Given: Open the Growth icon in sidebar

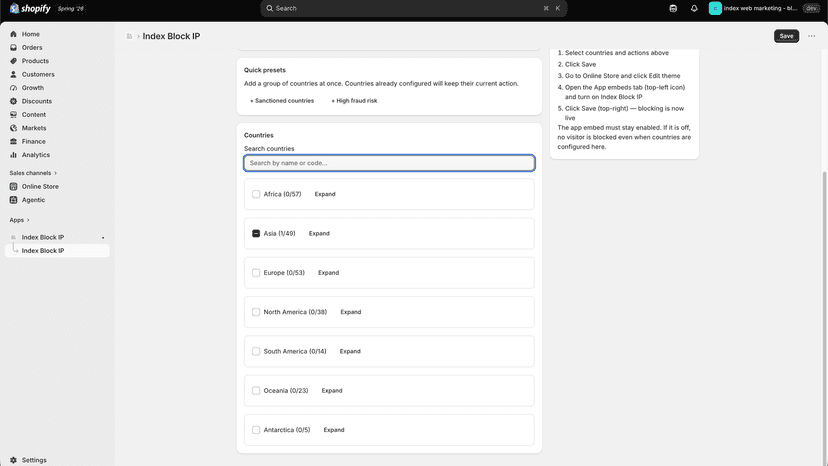Looking at the screenshot, I should pos(14,88).
